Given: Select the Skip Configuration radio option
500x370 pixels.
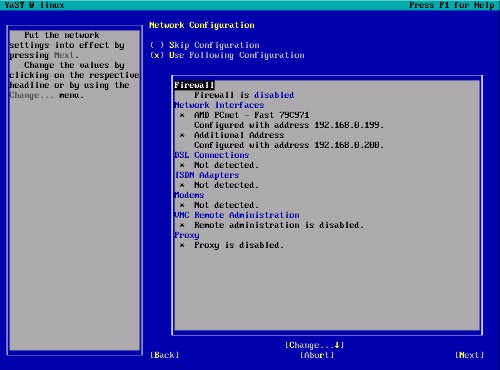Looking at the screenshot, I should tap(205, 45).
